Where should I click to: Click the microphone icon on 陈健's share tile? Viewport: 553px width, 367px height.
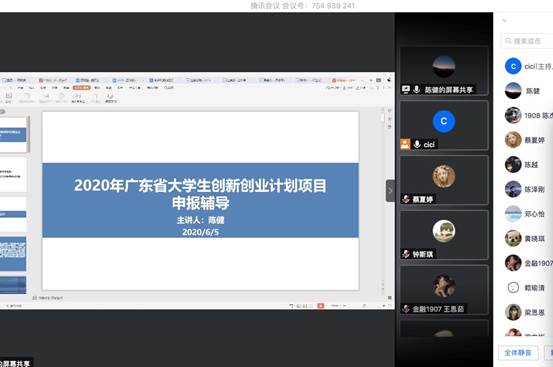417,90
